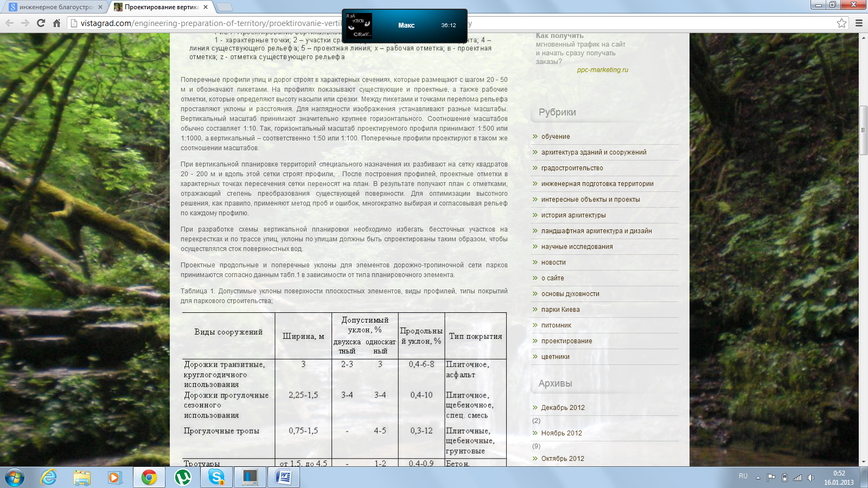Switch to the "инженерное благоустрой" tab
Viewport: 868px width, 488px height.
pyautogui.click(x=56, y=7)
